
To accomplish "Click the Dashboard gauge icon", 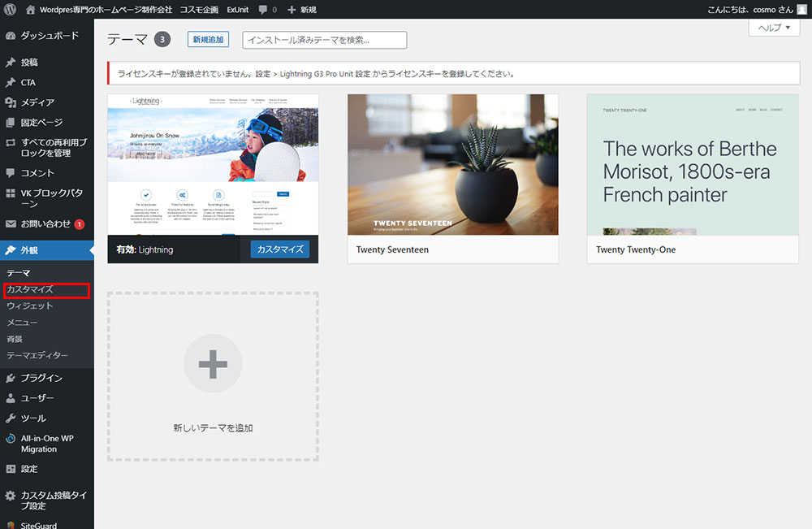I will coord(11,36).
